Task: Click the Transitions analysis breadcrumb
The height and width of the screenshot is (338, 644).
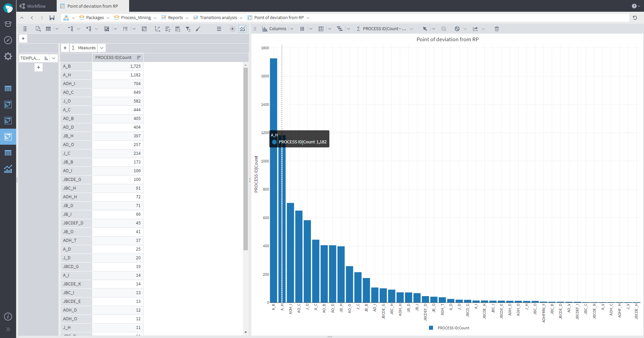Action: 218,18
